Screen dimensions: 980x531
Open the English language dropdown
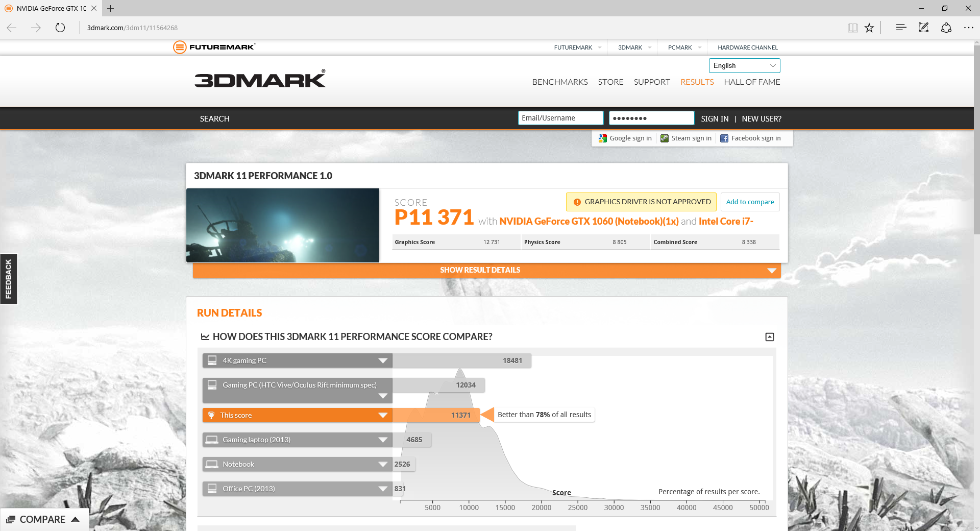tap(744, 65)
